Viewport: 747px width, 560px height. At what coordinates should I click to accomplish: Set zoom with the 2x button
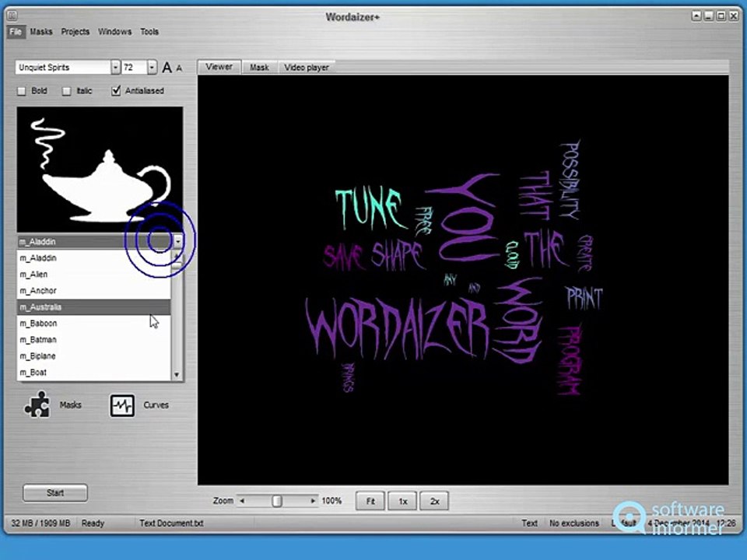[434, 501]
